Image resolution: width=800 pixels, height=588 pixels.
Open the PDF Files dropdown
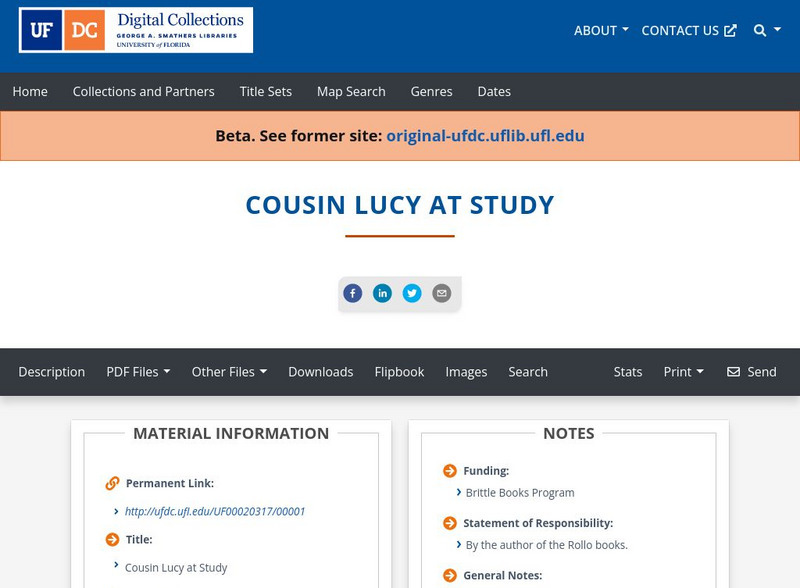coord(138,372)
